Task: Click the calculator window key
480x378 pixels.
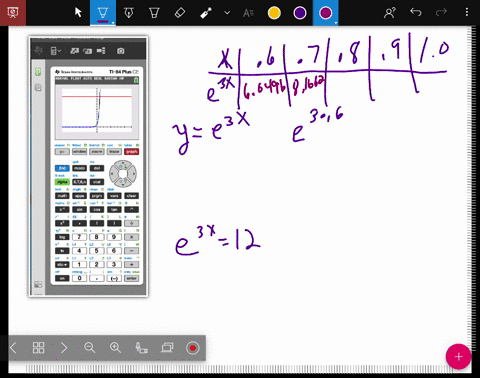Action: [x=79, y=152]
